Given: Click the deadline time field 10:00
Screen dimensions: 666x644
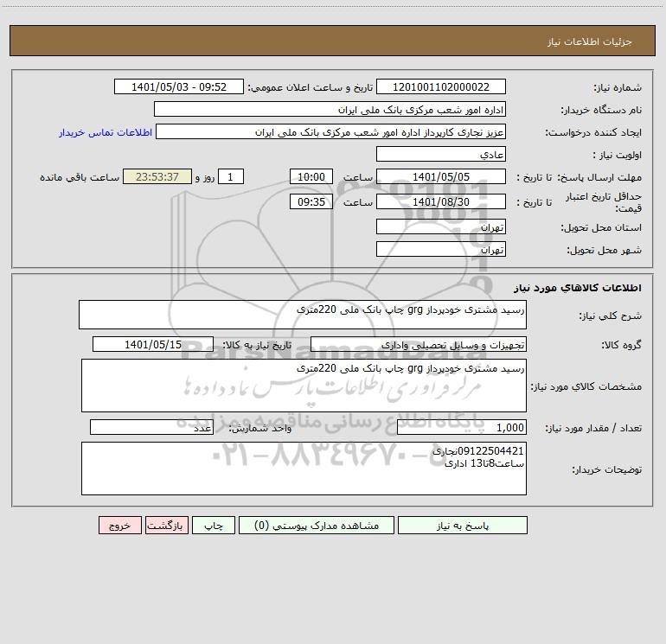Looking at the screenshot, I should click(311, 176).
